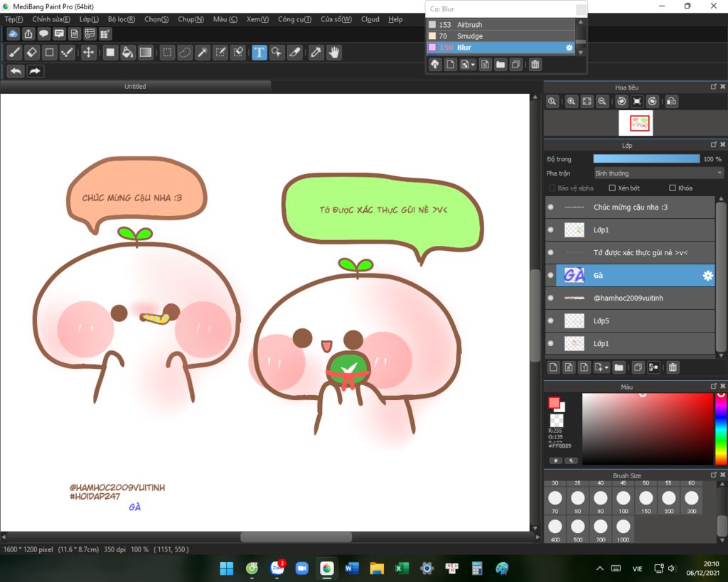Click the Navigator preview thumbnail
Viewport: 728px width, 582px height.
point(636,123)
